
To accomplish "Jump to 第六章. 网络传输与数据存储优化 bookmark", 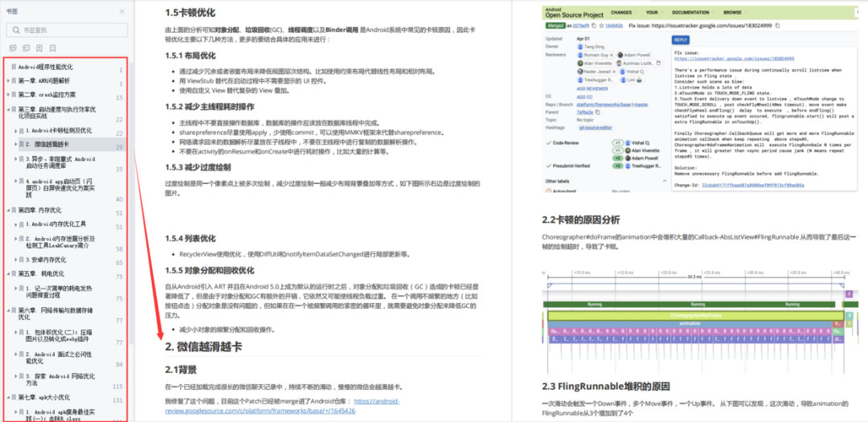I will [x=57, y=313].
